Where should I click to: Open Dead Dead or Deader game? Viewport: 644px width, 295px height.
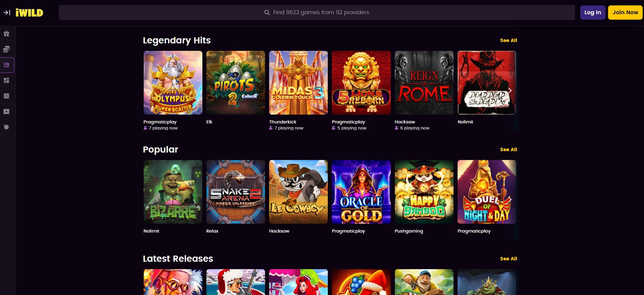pyautogui.click(x=487, y=83)
